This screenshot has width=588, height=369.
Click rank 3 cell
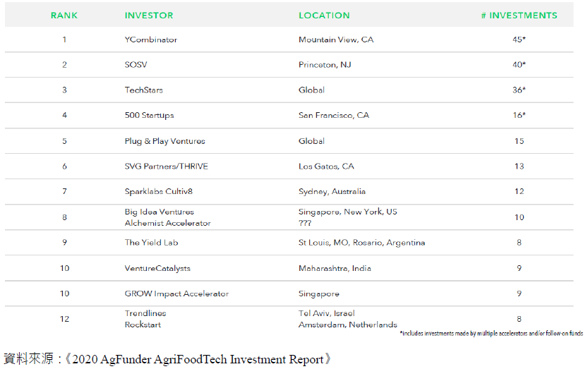(x=64, y=90)
